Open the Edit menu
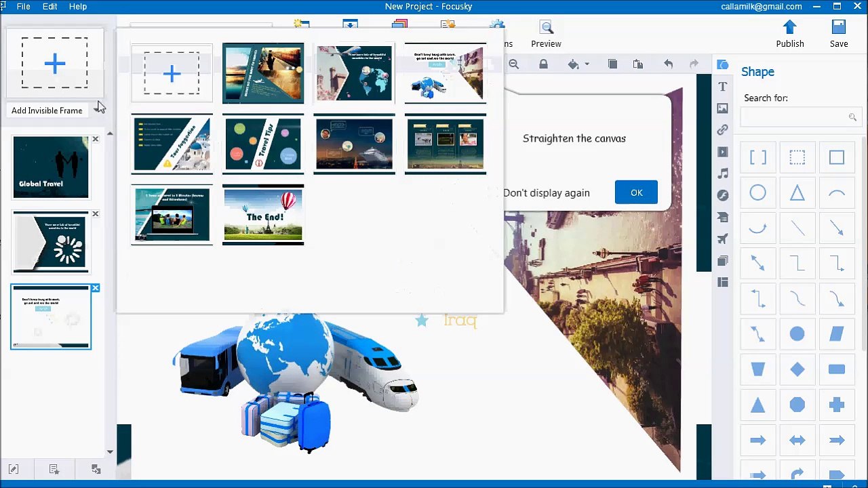Image resolution: width=868 pixels, height=488 pixels. point(50,6)
